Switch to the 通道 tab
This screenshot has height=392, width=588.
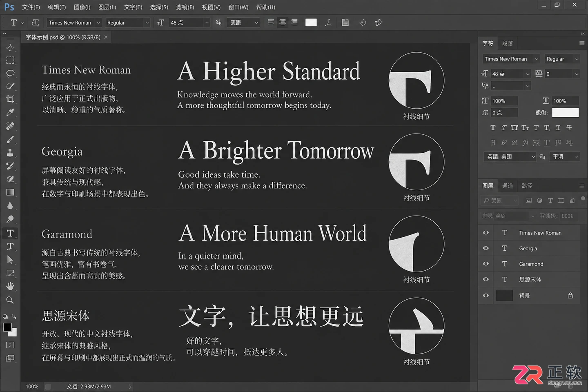(508, 186)
